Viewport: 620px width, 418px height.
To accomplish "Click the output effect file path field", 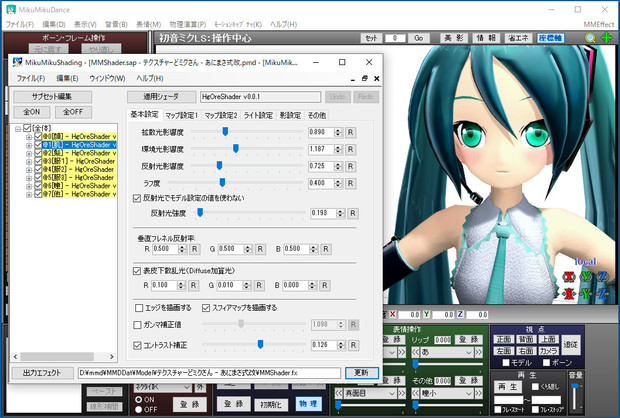I will click(210, 373).
